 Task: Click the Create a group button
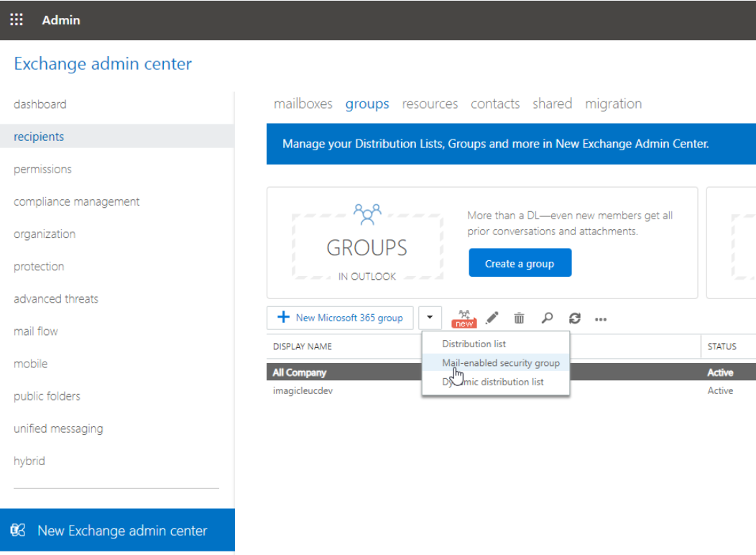pos(520,262)
